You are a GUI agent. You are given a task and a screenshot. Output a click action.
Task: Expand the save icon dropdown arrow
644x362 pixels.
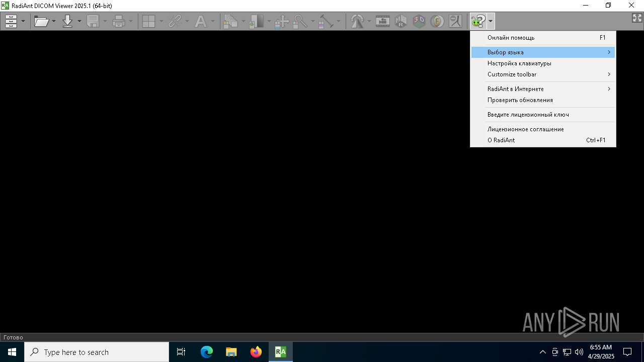[x=105, y=21]
